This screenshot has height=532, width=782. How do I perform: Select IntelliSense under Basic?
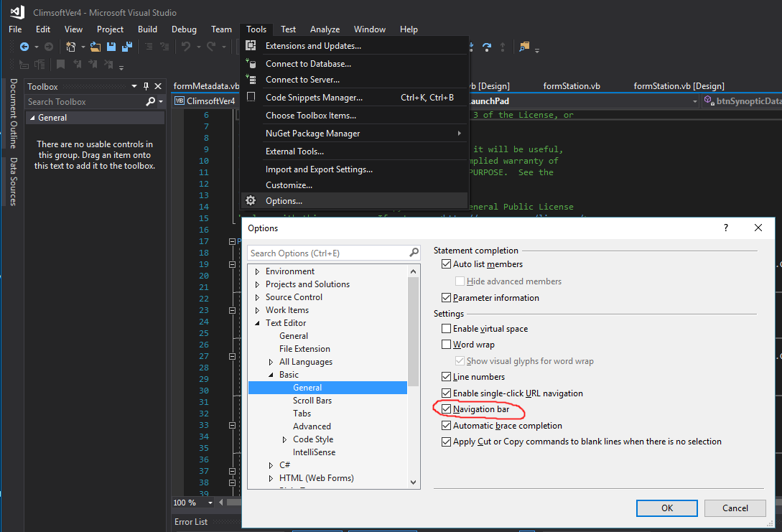[315, 452]
